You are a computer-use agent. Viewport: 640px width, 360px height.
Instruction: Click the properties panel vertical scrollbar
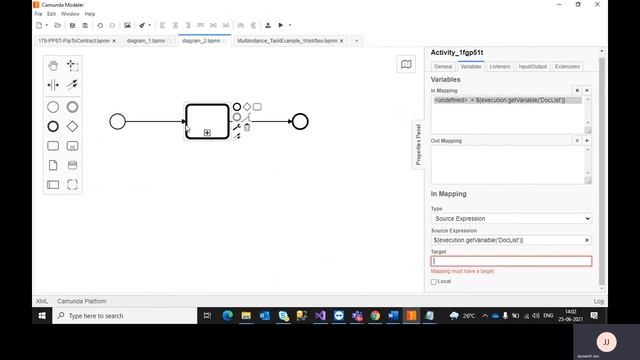coord(602,171)
